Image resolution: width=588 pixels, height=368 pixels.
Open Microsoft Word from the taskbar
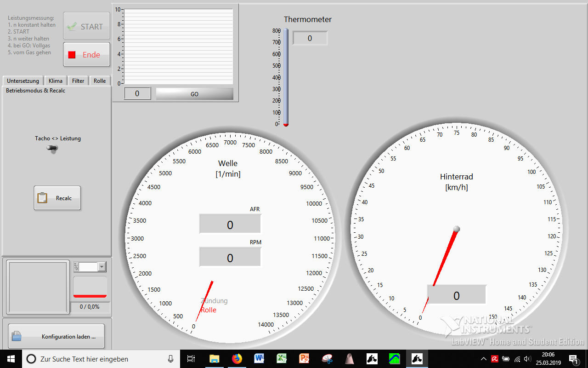pos(259,359)
